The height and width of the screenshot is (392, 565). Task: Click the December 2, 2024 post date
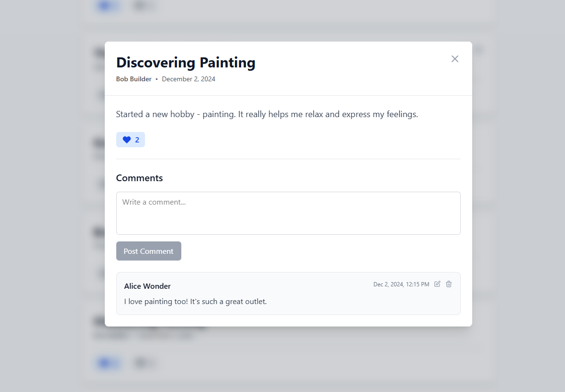[x=188, y=79]
